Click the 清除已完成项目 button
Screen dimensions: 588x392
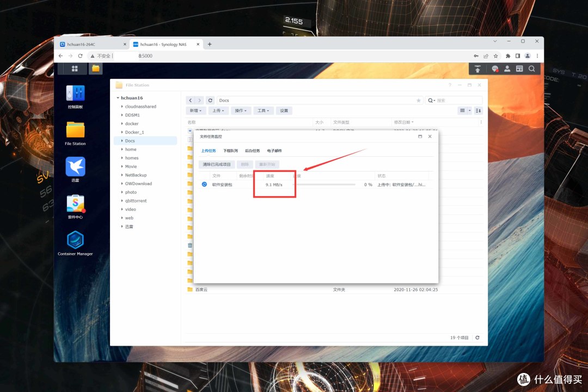coord(216,164)
